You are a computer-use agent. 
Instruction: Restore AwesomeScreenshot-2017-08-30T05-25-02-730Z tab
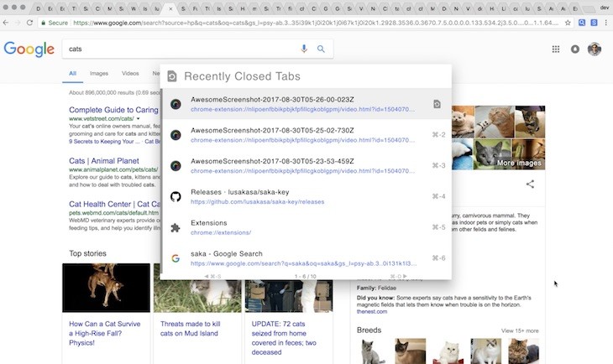point(306,135)
